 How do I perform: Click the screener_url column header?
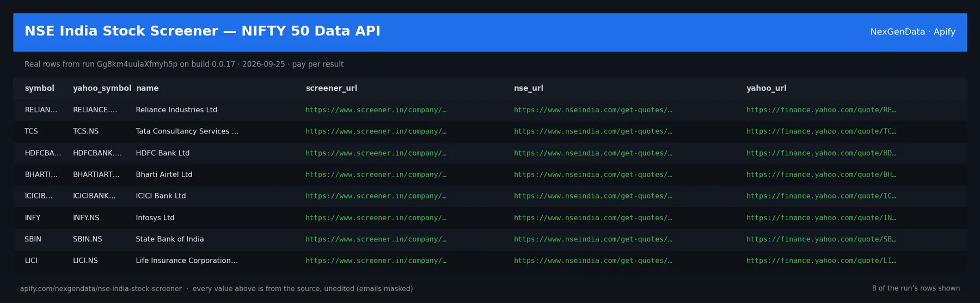tap(332, 88)
